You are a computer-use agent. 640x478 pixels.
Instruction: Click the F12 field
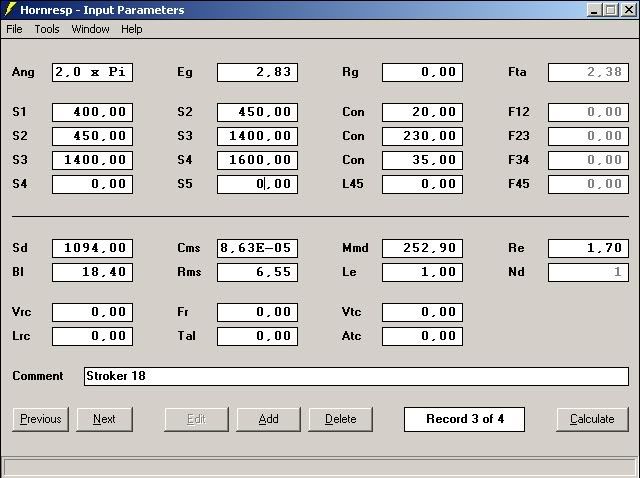coord(588,112)
